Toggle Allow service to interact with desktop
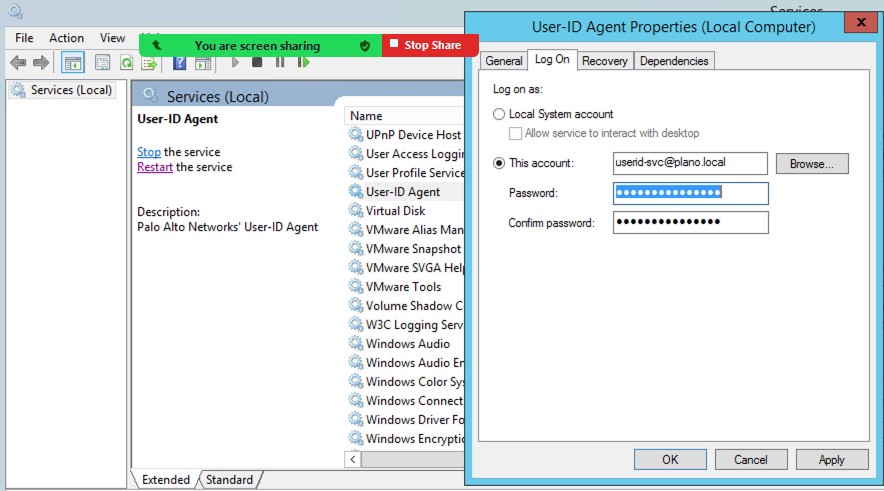 tap(515, 133)
